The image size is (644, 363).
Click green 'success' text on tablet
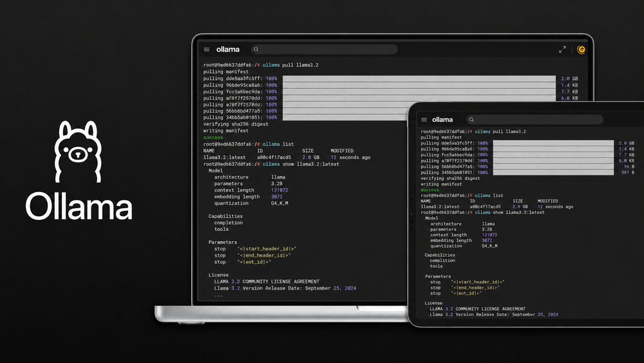pyautogui.click(x=430, y=190)
